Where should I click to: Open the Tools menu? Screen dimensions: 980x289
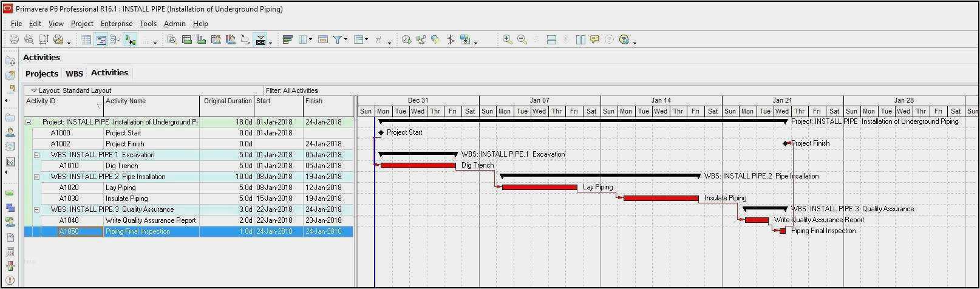pyautogui.click(x=148, y=24)
